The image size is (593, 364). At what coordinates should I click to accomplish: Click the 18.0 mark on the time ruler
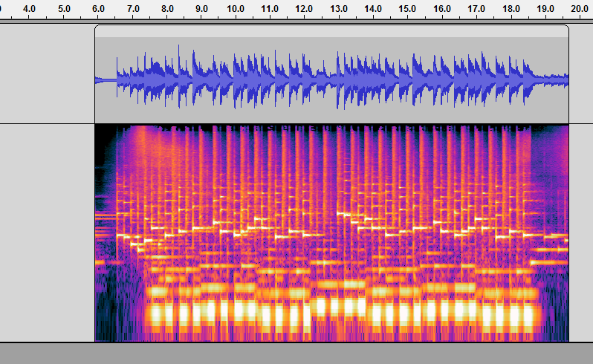pyautogui.click(x=511, y=9)
